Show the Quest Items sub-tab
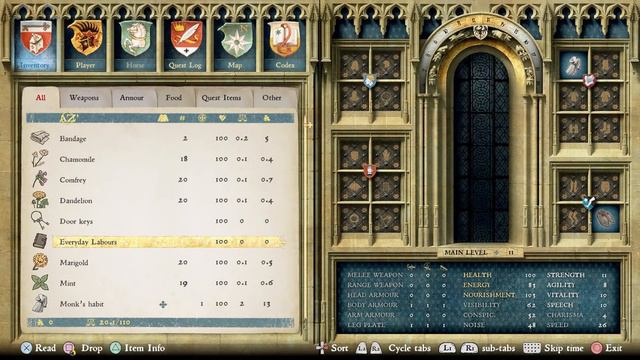640x360 pixels. 221,98
